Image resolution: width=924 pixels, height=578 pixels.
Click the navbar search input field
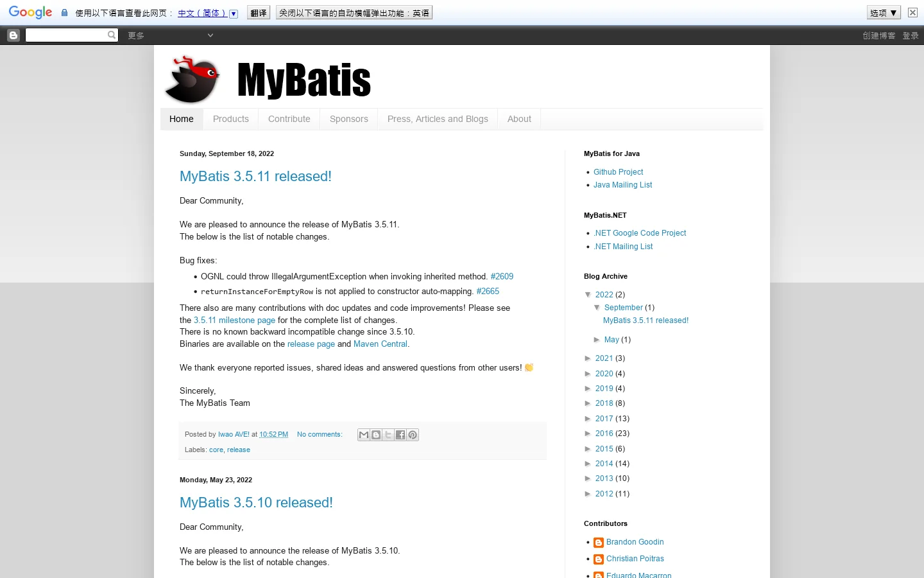(66, 35)
